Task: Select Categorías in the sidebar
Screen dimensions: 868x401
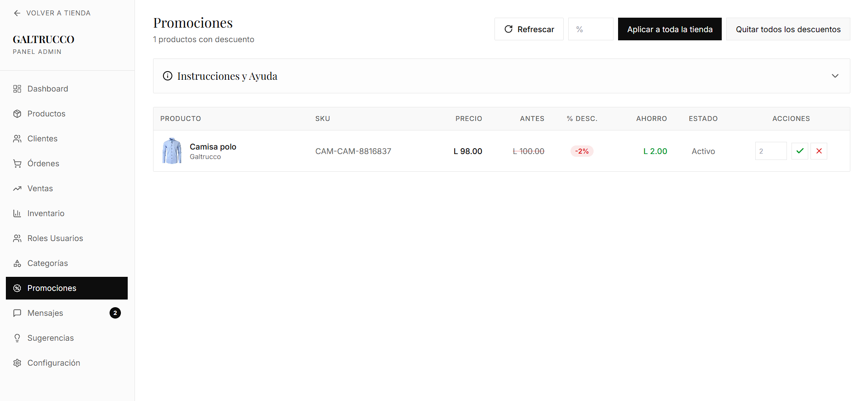Action: coord(48,263)
